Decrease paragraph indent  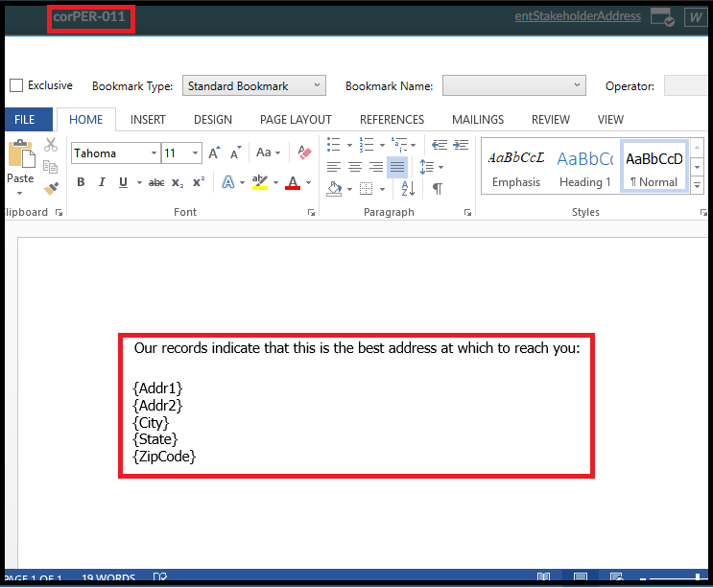pyautogui.click(x=440, y=145)
